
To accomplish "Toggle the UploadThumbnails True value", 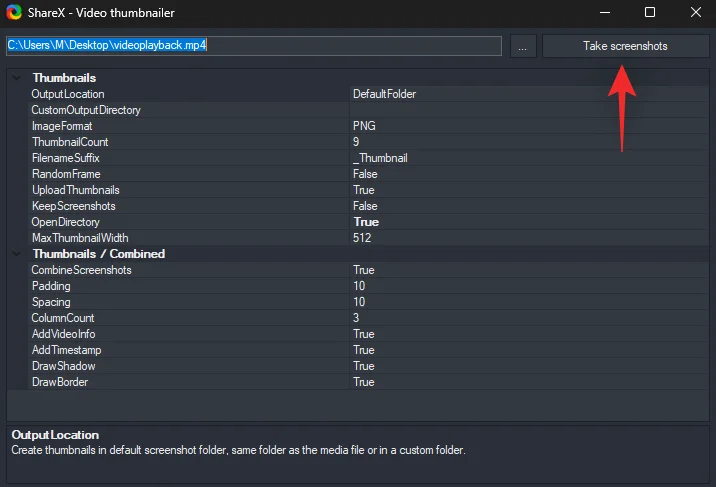I will tap(528, 190).
